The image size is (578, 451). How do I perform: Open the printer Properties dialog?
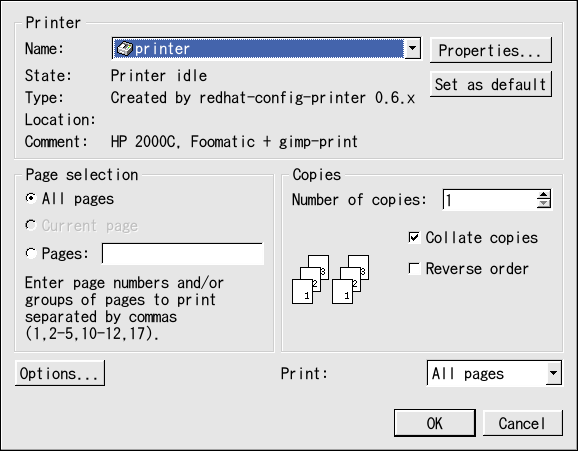point(491,50)
